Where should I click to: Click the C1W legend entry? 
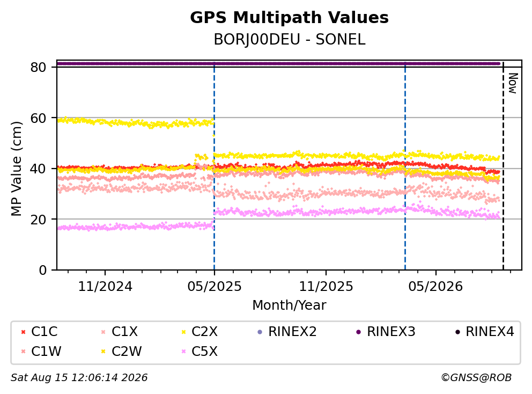pos(41,351)
